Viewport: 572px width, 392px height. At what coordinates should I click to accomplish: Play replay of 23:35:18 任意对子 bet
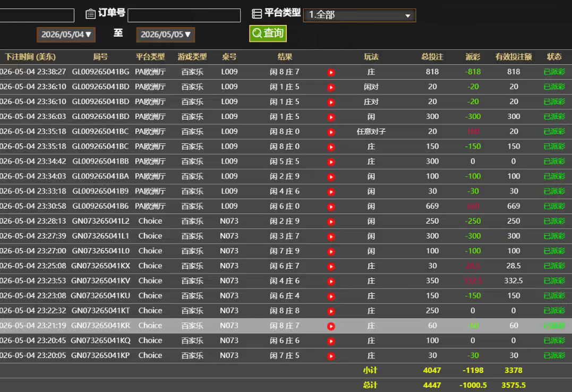331,132
